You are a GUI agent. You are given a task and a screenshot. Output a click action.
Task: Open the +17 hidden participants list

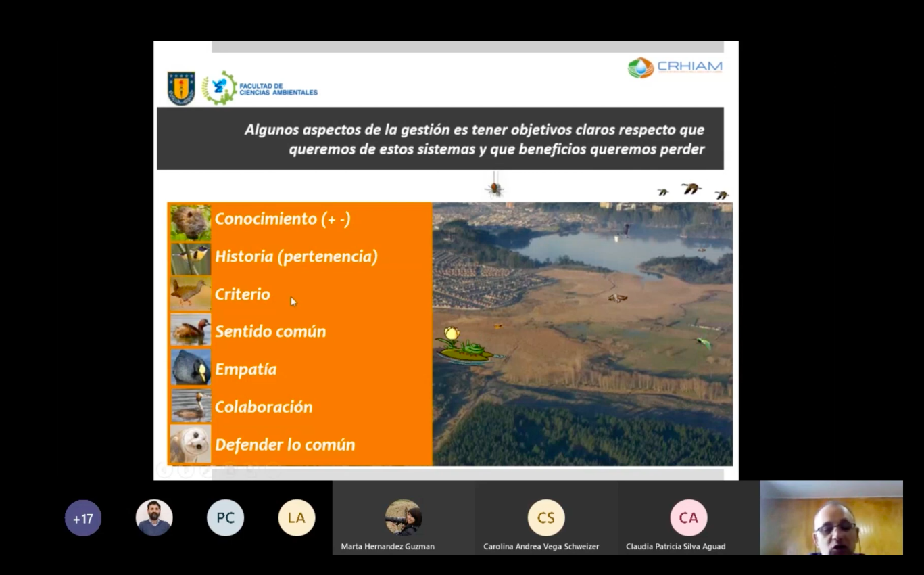click(82, 517)
